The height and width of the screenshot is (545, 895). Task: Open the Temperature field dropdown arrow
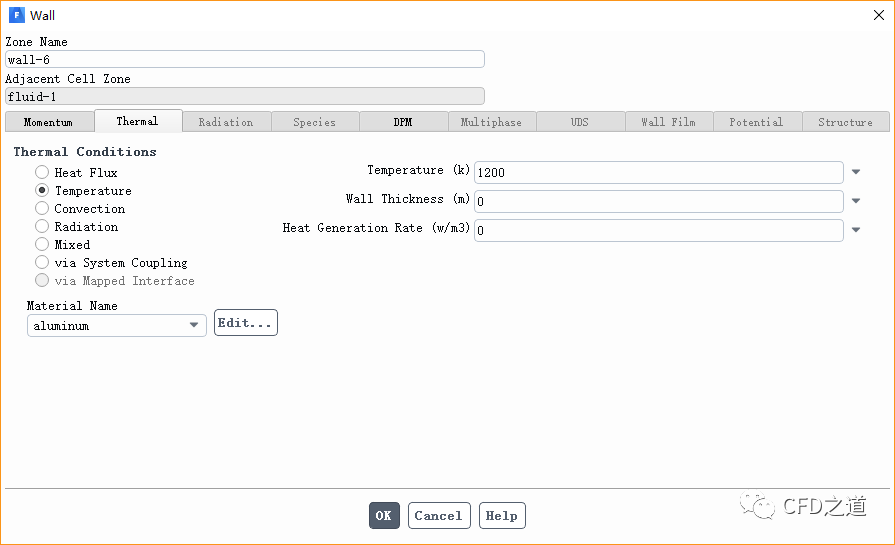pos(856,172)
